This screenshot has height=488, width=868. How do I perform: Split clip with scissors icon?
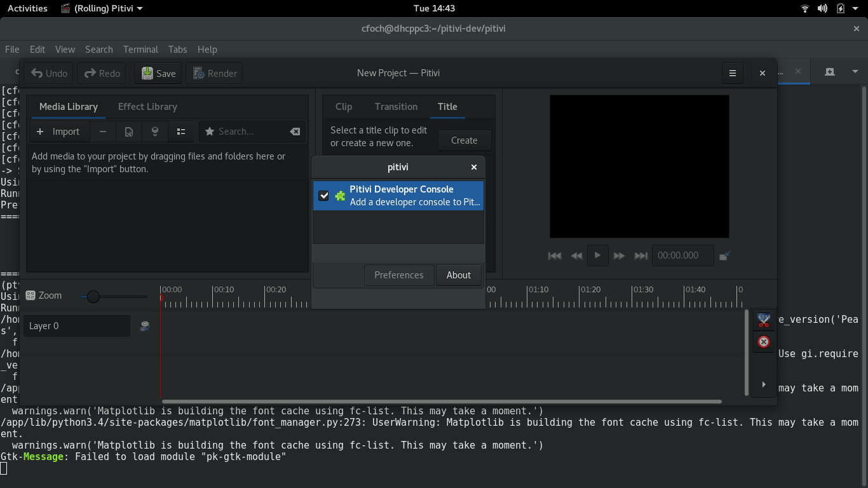pos(764,322)
